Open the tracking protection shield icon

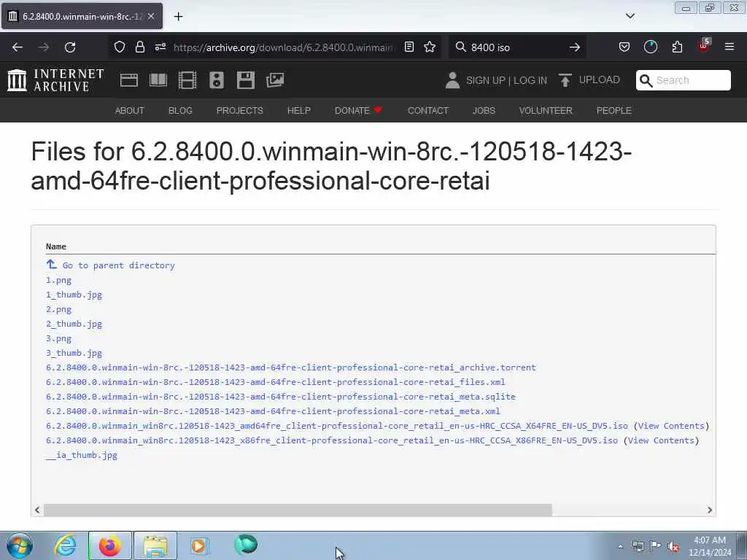(x=120, y=47)
